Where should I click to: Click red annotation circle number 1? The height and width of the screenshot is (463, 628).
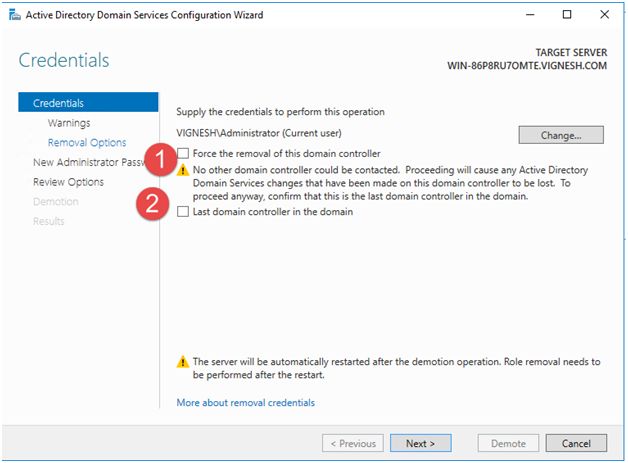click(154, 158)
